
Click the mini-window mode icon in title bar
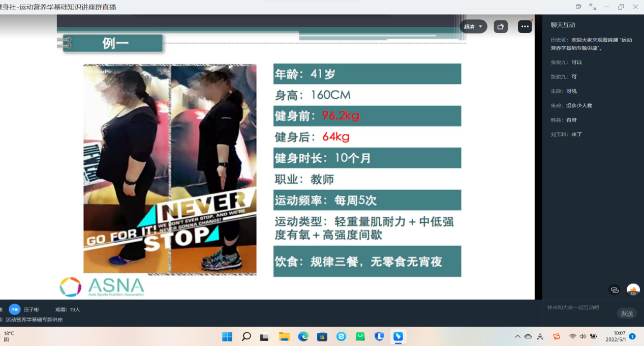[x=578, y=7]
